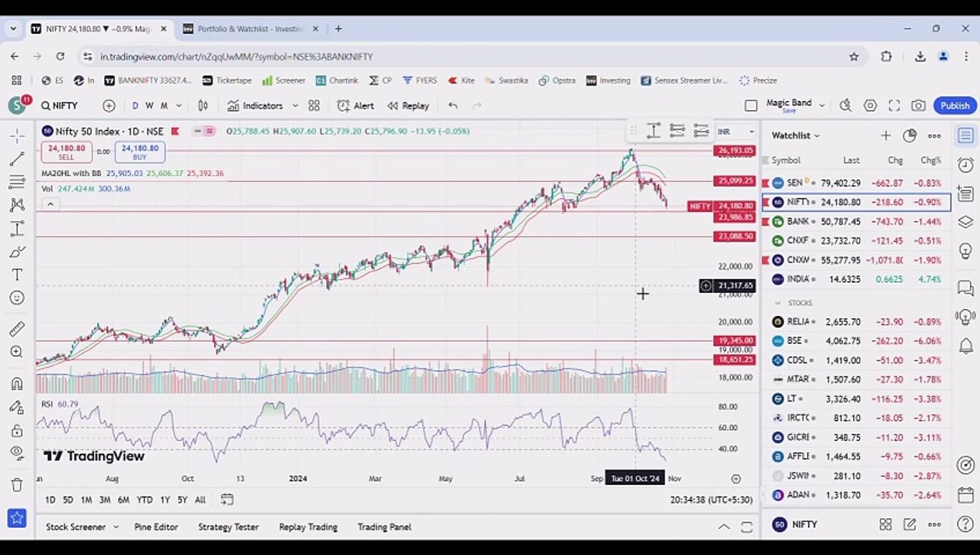Select the crosshair cursor tool
The image size is (980, 555).
coord(16,136)
